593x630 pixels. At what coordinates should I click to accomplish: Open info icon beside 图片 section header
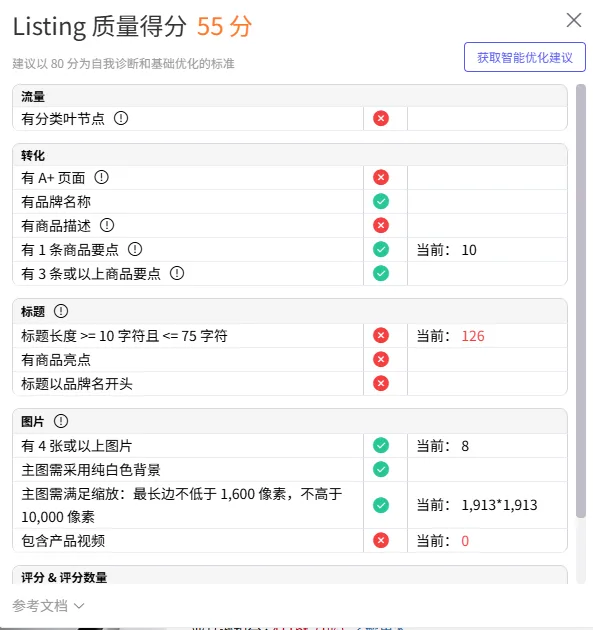click(x=61, y=421)
